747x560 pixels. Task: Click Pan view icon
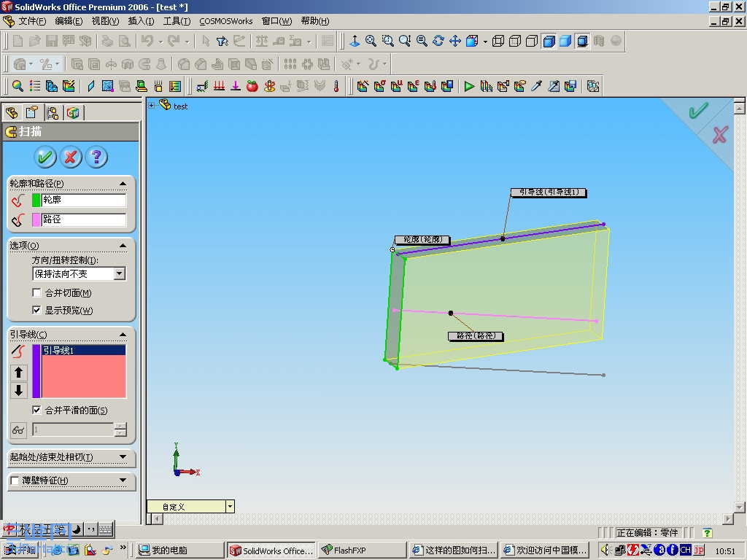pos(455,41)
